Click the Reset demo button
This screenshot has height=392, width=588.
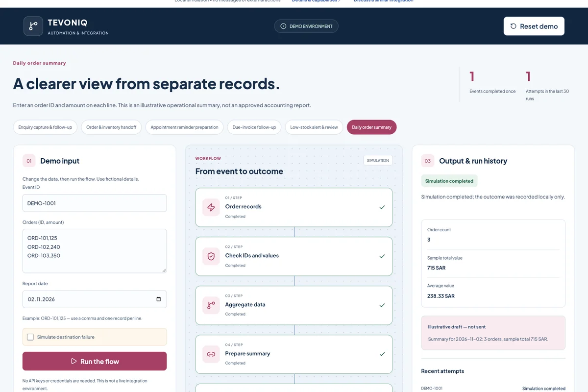click(x=534, y=26)
